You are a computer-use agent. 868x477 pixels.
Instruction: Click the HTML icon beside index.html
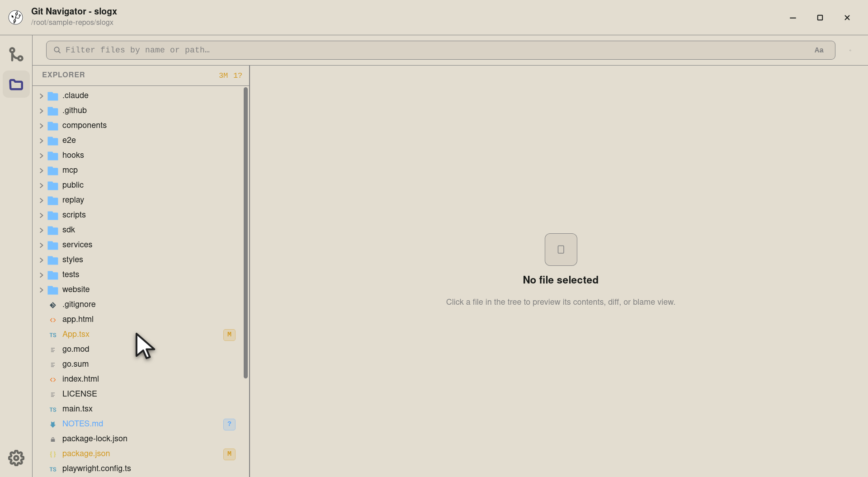click(x=53, y=379)
